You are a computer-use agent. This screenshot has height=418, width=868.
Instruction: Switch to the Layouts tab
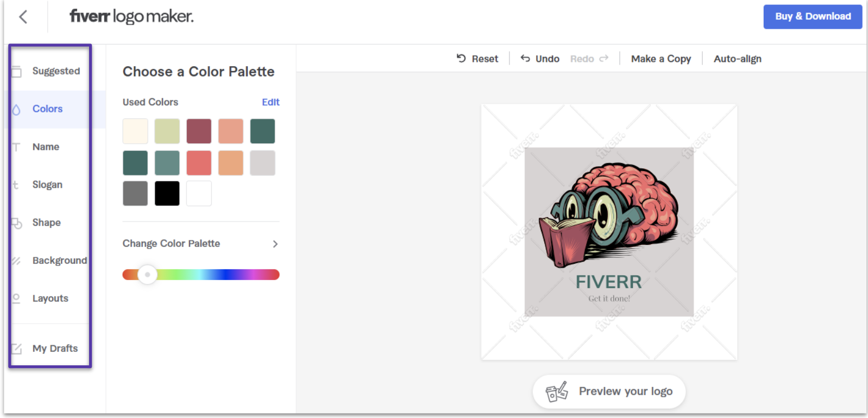click(x=50, y=299)
